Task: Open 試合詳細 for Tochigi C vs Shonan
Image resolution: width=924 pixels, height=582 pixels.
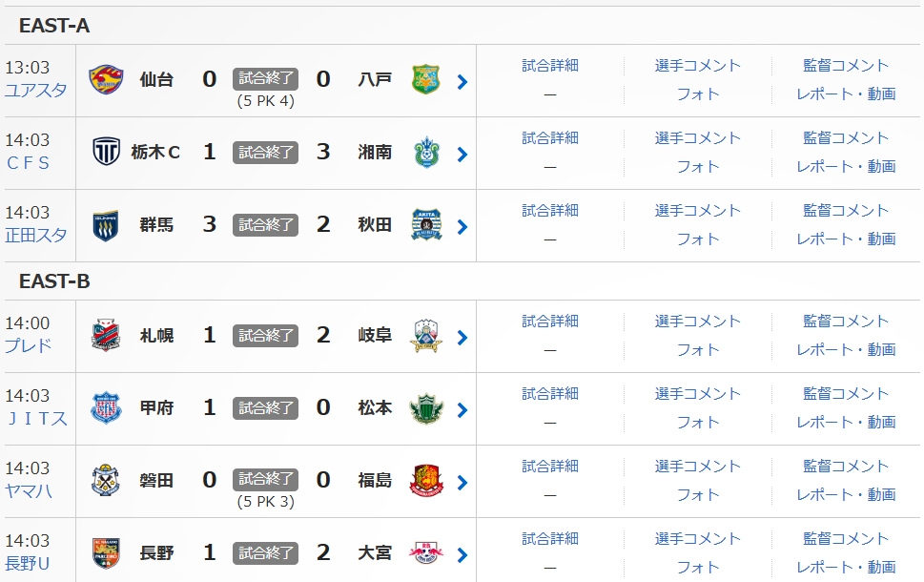Action: tap(550, 137)
